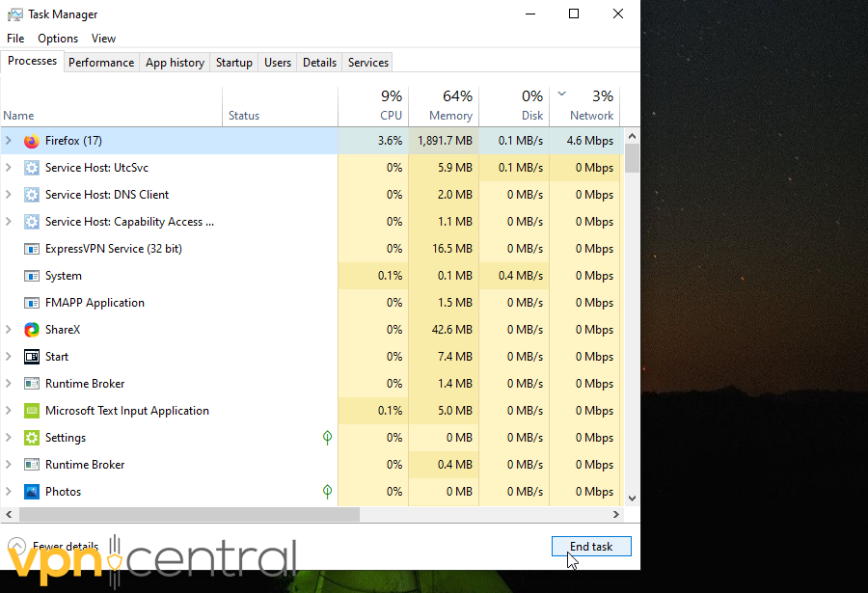The width and height of the screenshot is (868, 593).
Task: Click the Service Host: UtcSvc gear icon
Action: pyautogui.click(x=32, y=168)
